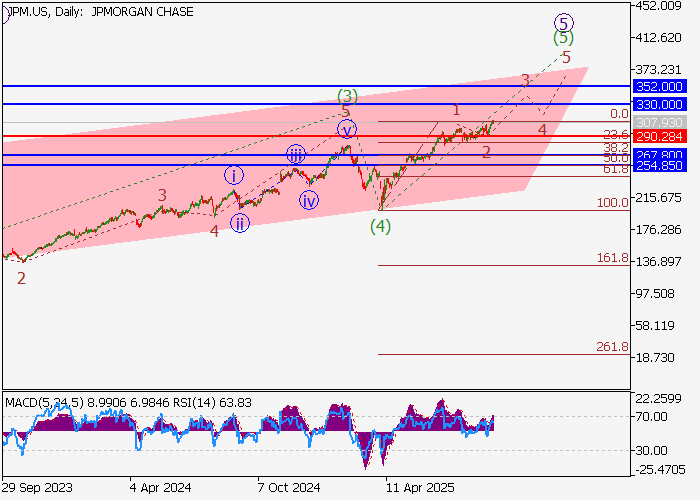Click the 100.0 Fibonacci level label
The image size is (700, 500).
tap(612, 203)
